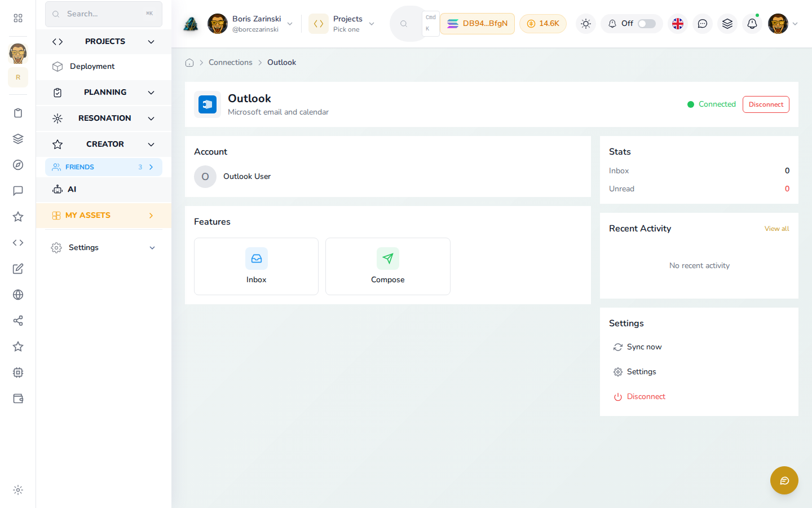Change language via the UK flag icon

click(678, 24)
